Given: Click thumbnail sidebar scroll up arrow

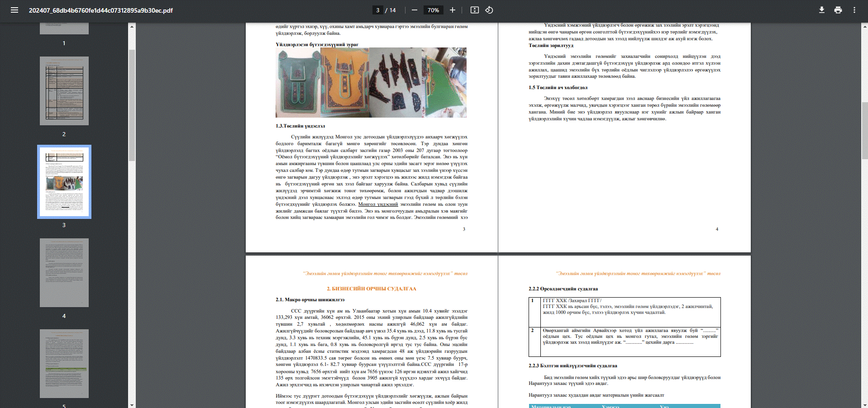Looking at the screenshot, I should pos(132,27).
